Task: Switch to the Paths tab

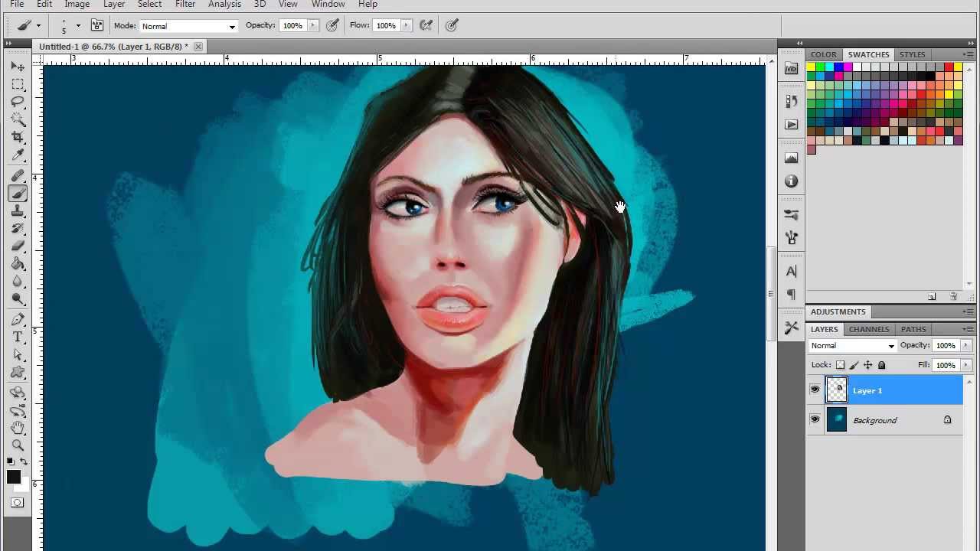Action: (x=913, y=329)
